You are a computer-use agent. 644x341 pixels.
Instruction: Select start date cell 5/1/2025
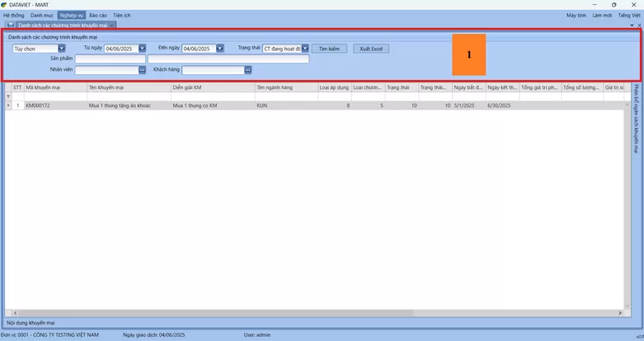coord(469,105)
